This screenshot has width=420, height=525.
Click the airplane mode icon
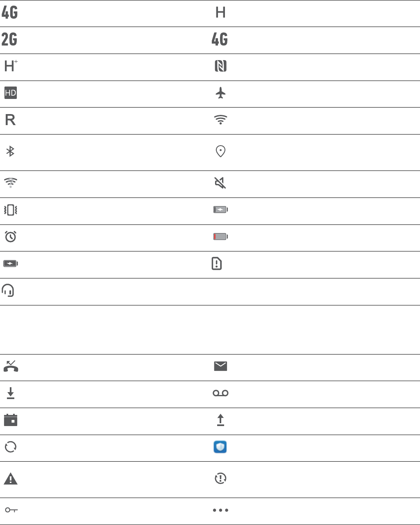click(220, 94)
